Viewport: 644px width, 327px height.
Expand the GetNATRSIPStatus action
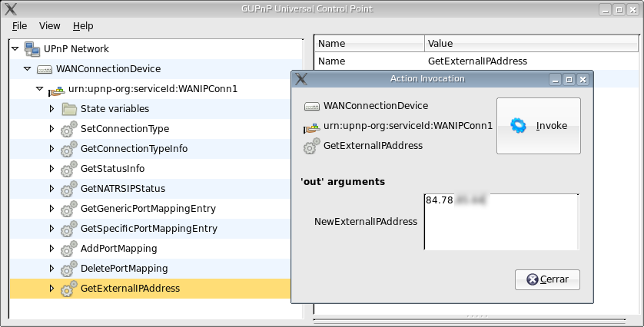(x=51, y=188)
